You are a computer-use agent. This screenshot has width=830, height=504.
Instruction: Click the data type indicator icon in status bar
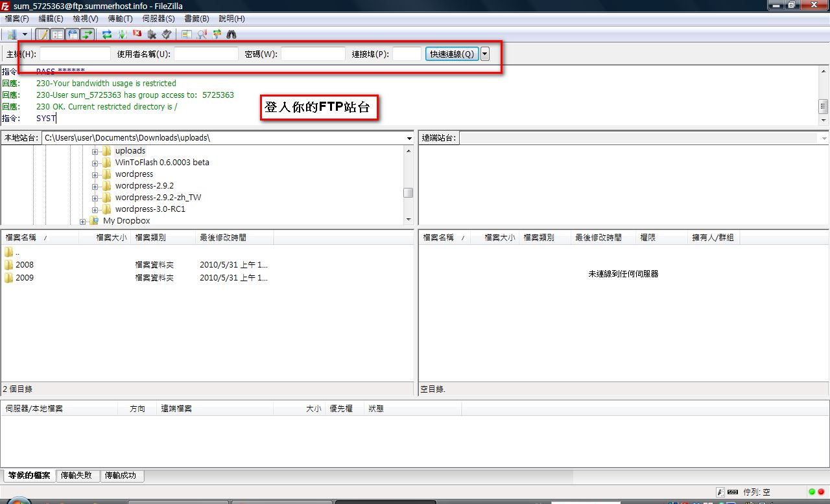pos(720,492)
